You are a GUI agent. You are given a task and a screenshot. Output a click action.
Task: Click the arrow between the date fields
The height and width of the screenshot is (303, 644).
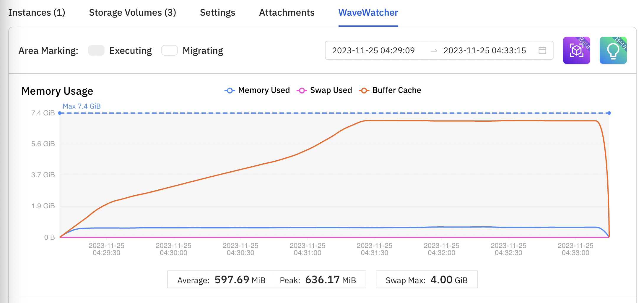point(434,51)
